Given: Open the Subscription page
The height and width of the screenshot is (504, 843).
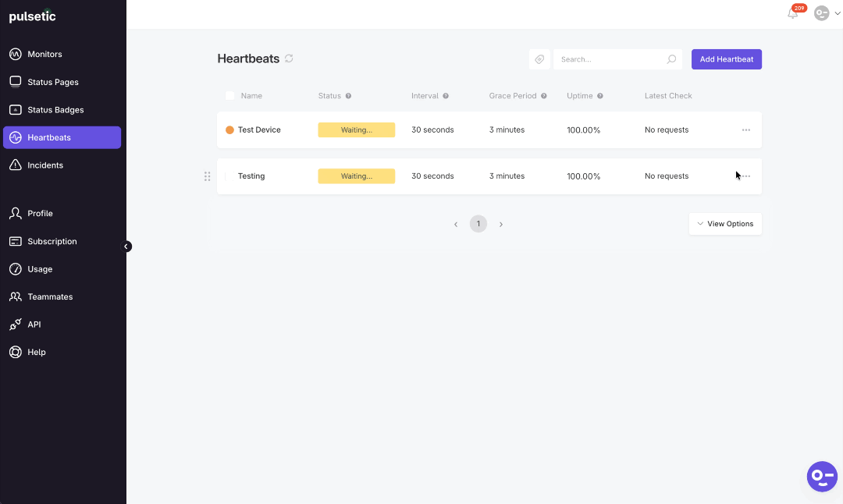Looking at the screenshot, I should click(52, 241).
